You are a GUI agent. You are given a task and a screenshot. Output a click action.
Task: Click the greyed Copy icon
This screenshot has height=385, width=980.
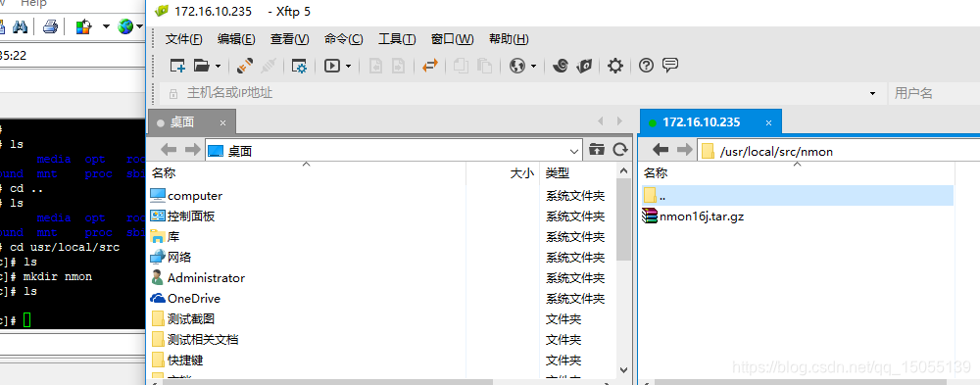[x=462, y=66]
